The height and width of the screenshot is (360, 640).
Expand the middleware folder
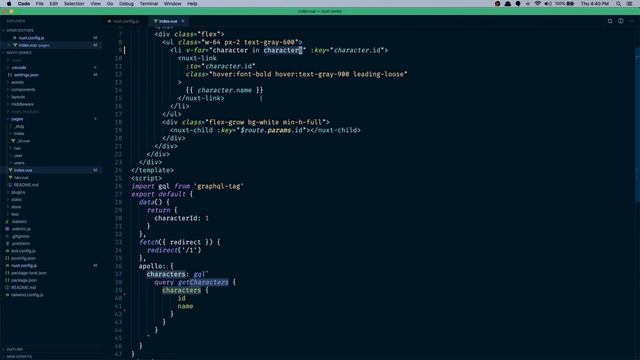coord(22,104)
